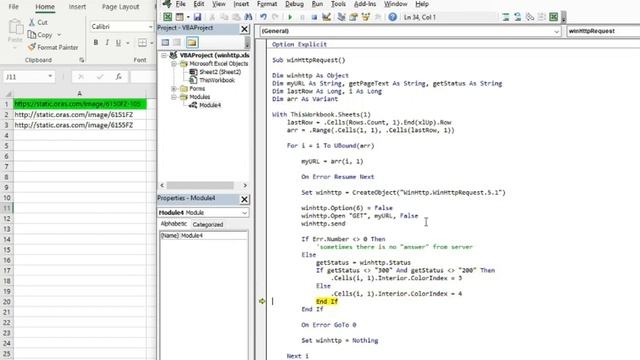640x360 pixels.
Task: Run the macro with the green play icon
Action: [290, 17]
